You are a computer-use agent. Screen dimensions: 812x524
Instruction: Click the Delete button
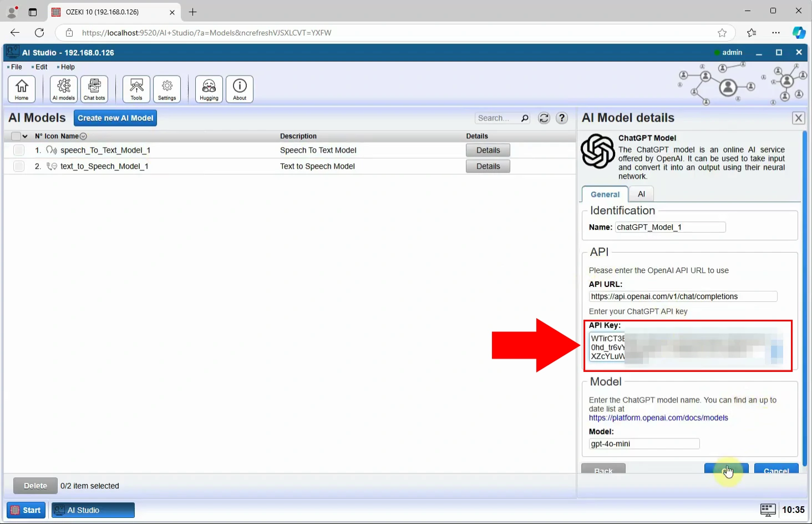(35, 486)
